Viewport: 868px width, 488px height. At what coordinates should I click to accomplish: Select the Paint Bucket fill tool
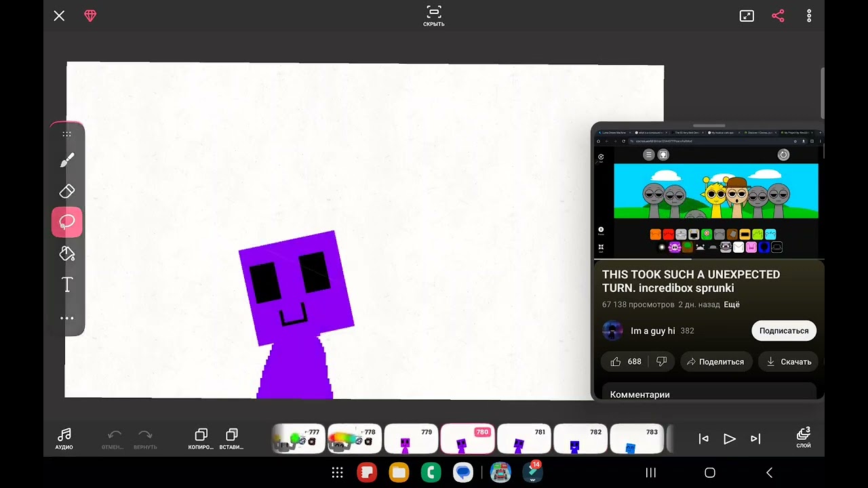[67, 253]
